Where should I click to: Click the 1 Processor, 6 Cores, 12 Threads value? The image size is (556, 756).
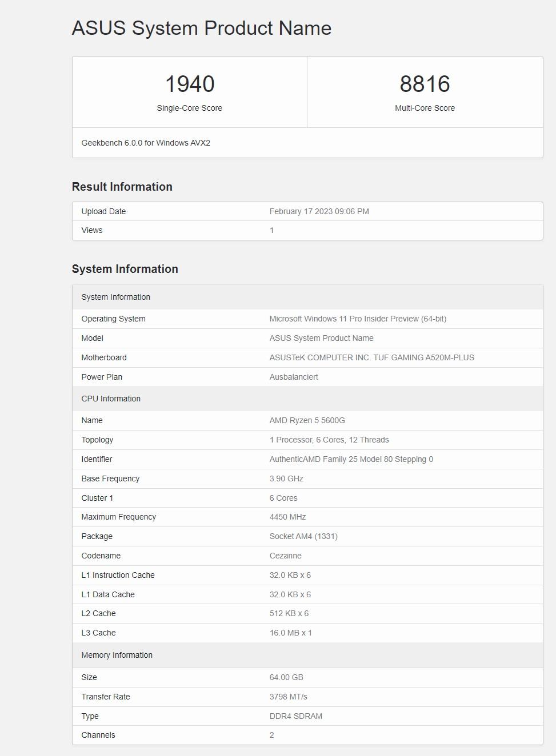point(329,440)
